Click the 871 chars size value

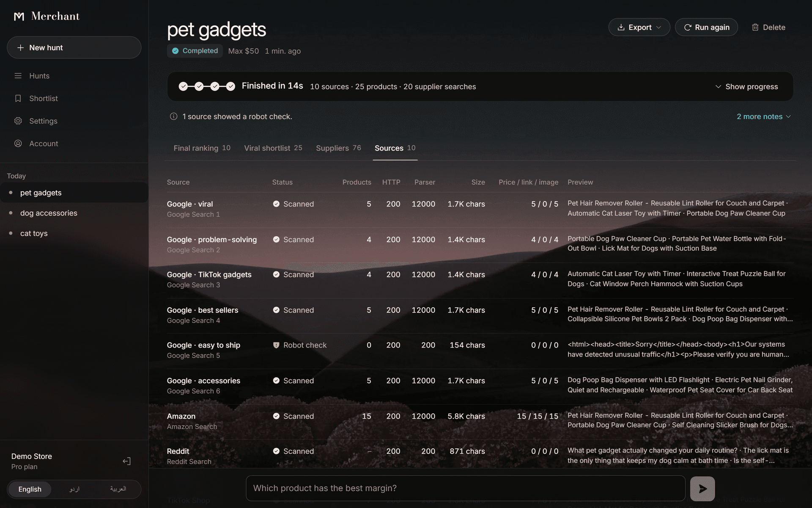[x=467, y=451]
